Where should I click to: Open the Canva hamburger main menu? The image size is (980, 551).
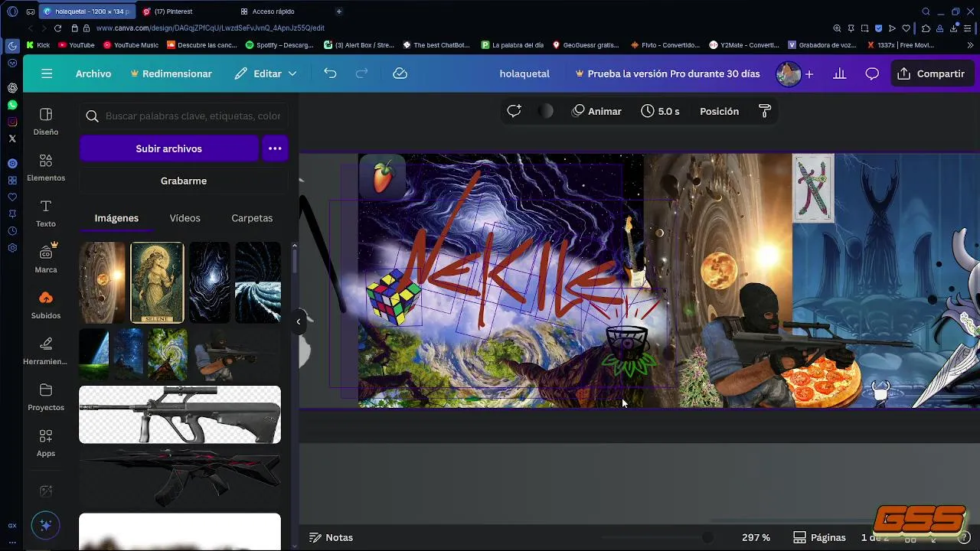coord(47,73)
